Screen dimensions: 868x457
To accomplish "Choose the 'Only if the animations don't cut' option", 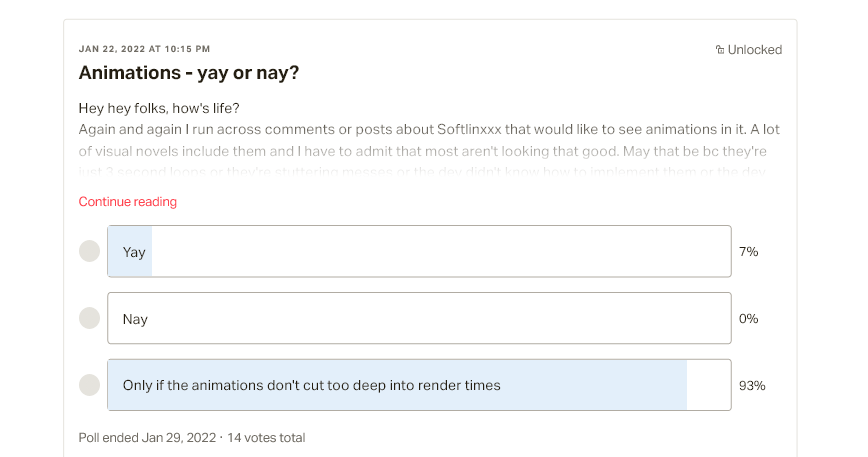I will tap(419, 385).
